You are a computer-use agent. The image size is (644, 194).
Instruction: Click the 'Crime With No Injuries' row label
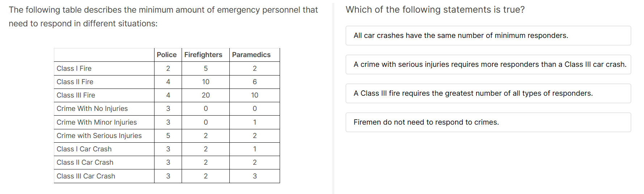tap(92, 108)
